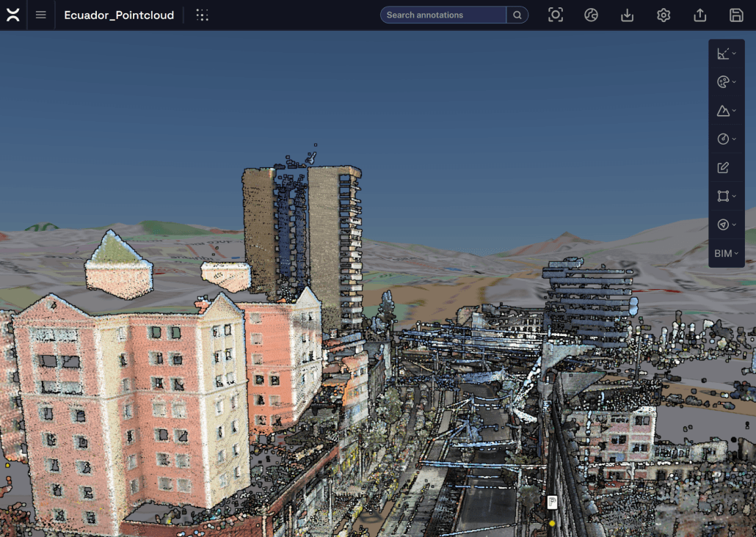Expand the color palette dropdown

726,82
